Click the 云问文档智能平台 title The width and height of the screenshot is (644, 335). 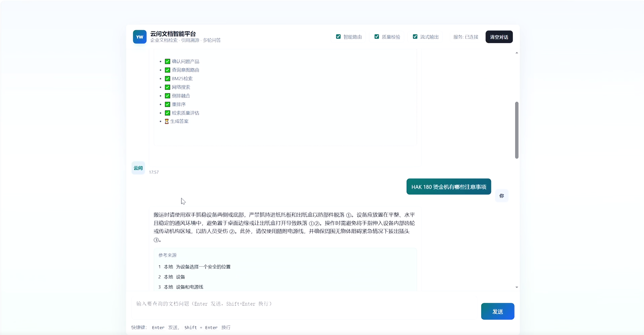tap(173, 34)
